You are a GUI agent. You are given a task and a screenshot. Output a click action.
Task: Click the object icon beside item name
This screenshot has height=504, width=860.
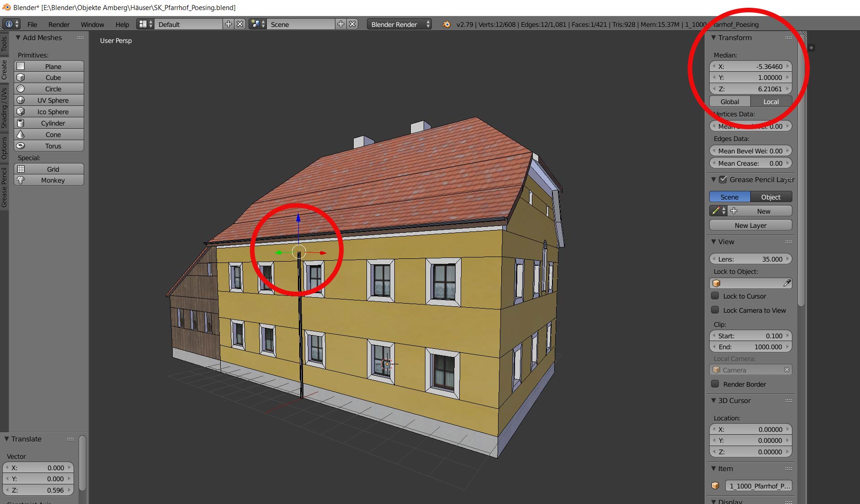[x=716, y=486]
